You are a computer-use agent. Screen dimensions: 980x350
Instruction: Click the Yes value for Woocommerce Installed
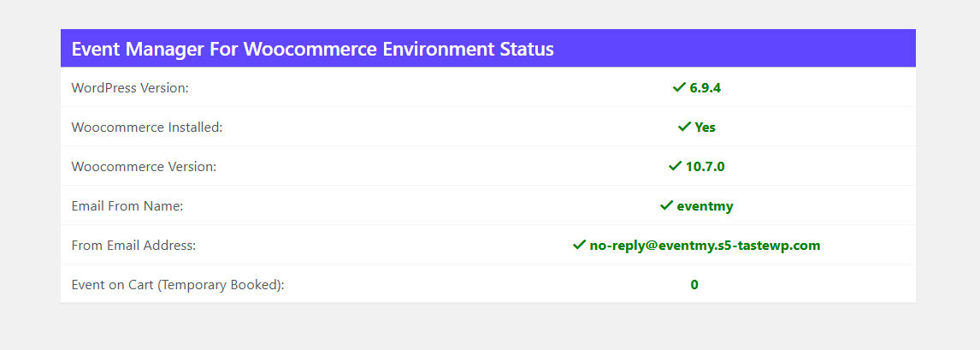pos(705,127)
